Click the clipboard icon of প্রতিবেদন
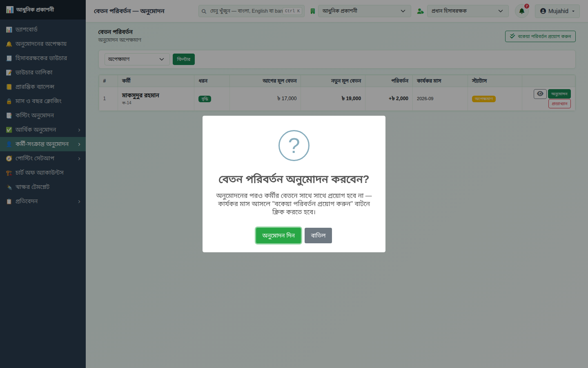 point(9,201)
